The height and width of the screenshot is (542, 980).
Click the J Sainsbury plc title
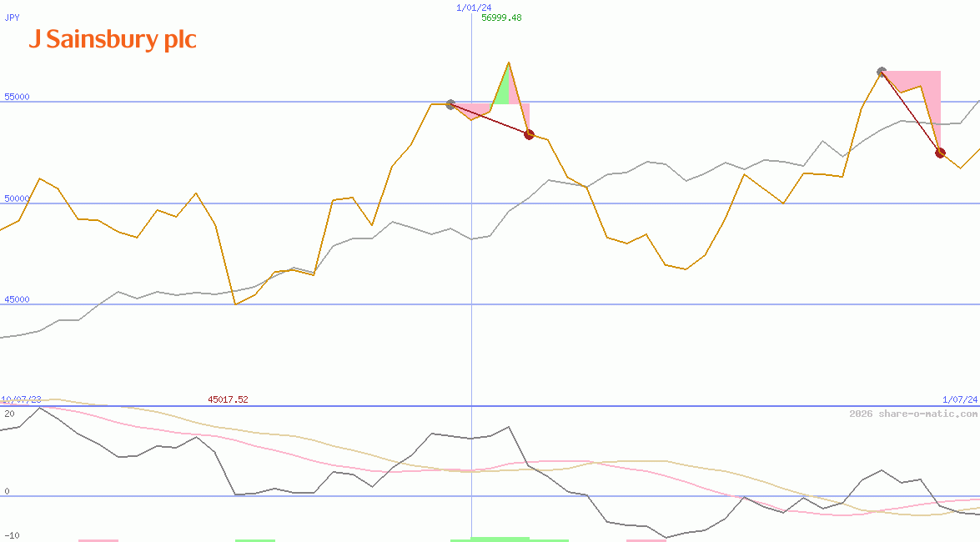click(x=113, y=39)
